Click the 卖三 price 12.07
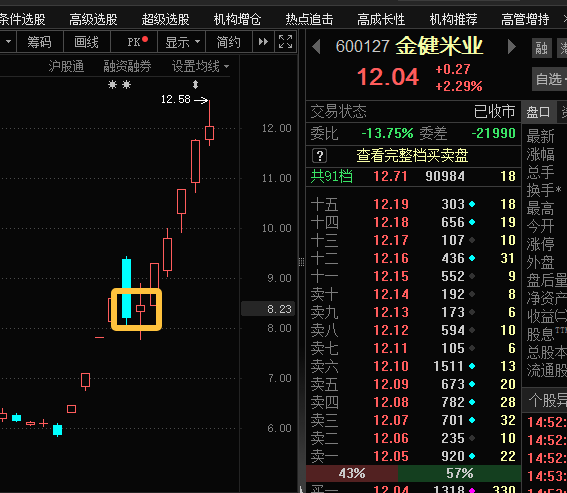 391,420
